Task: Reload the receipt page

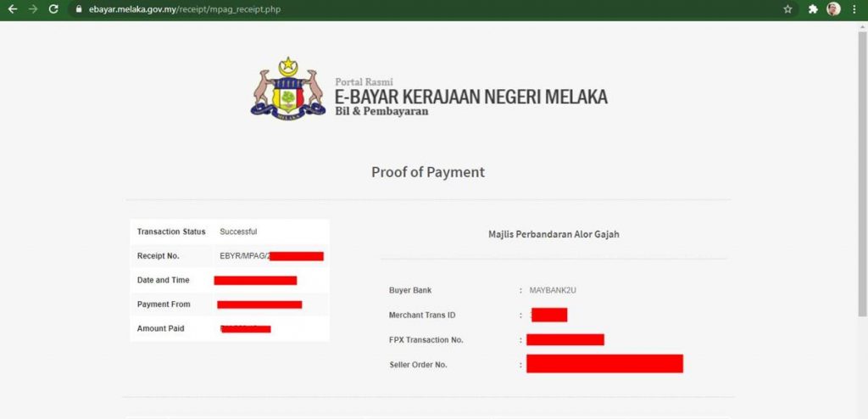Action: pyautogui.click(x=53, y=9)
